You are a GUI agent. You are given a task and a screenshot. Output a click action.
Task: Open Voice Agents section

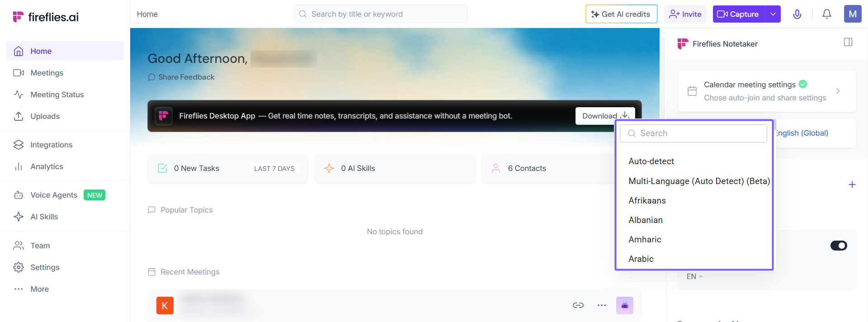coord(54,195)
